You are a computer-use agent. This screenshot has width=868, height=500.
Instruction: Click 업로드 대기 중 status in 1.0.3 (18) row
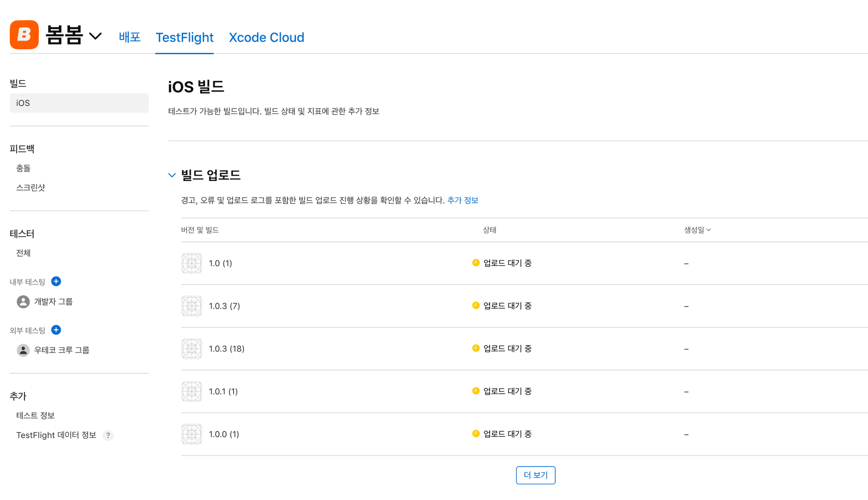tap(507, 348)
